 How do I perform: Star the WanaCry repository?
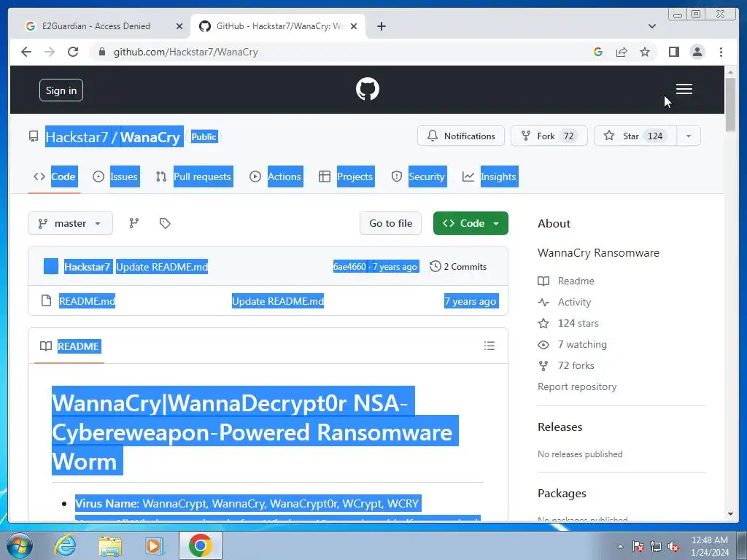635,136
